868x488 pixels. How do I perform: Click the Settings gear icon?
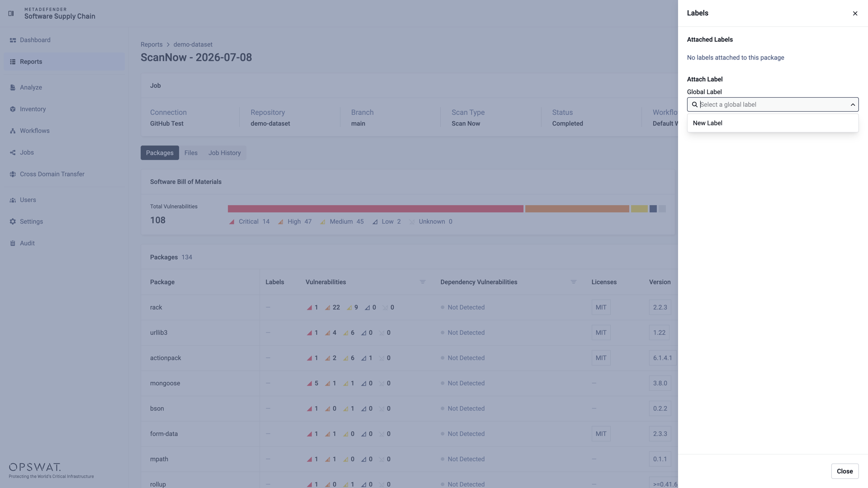tap(13, 222)
